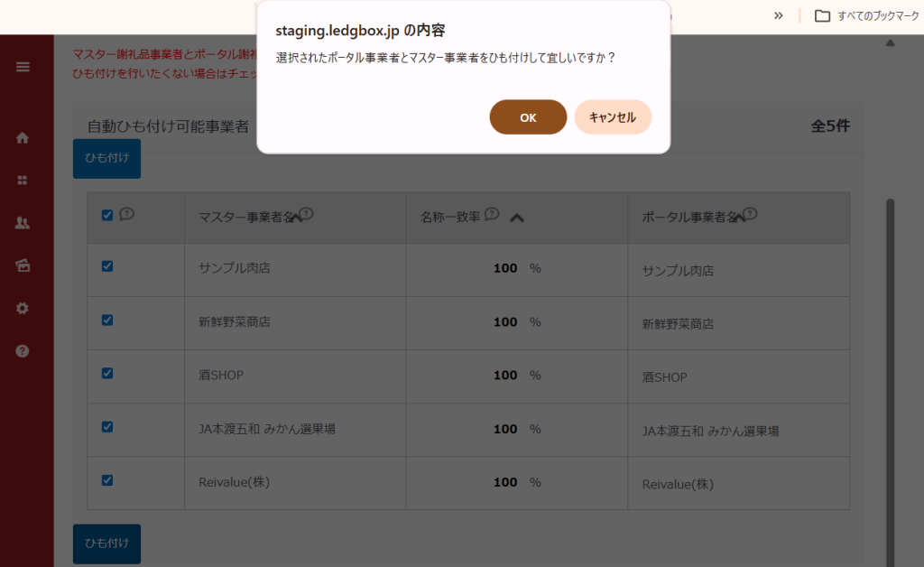Image resolution: width=924 pixels, height=567 pixels.
Task: Go to home via the sidebar house icon
Action: click(23, 138)
